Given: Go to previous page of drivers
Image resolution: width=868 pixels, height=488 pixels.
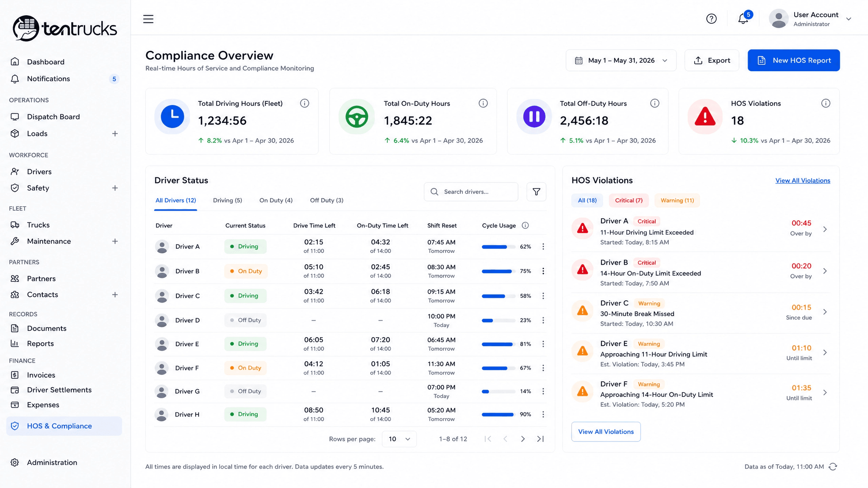Looking at the screenshot, I should [505, 439].
